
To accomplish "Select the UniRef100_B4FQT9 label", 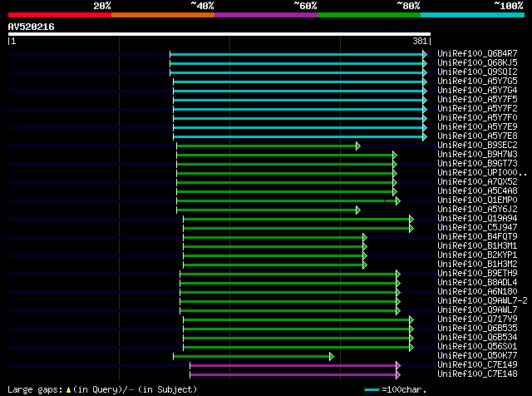I will pyautogui.click(x=477, y=237).
